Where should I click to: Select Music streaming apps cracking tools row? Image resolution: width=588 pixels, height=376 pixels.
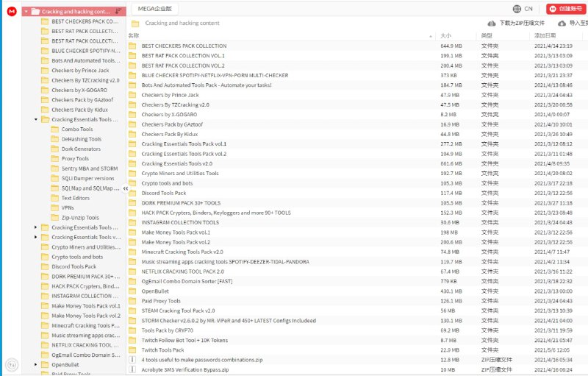click(x=357, y=262)
